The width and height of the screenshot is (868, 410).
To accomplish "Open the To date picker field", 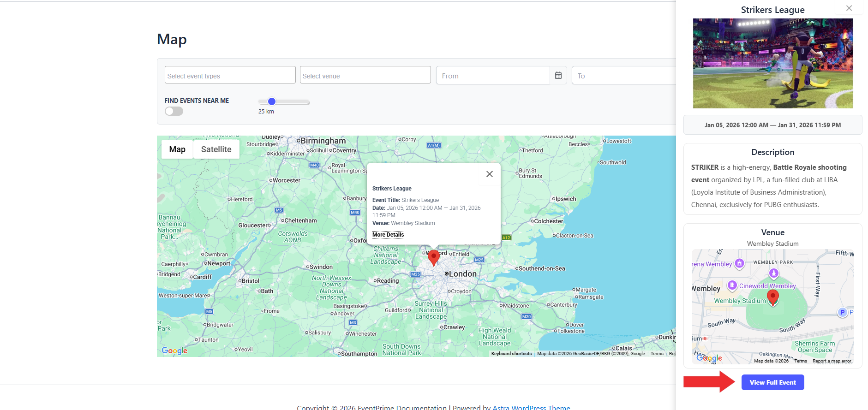I will pos(624,76).
